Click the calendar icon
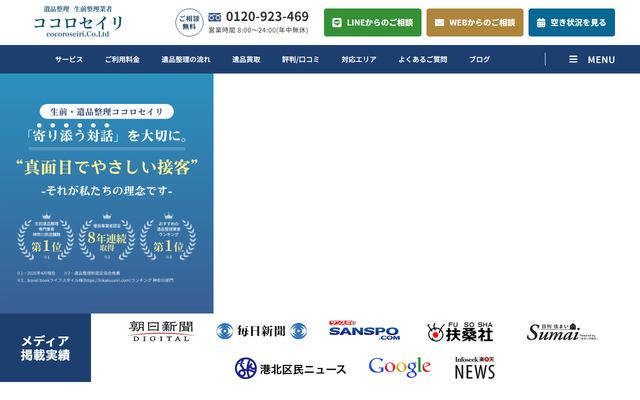This screenshot has height=400, width=640. point(541,22)
